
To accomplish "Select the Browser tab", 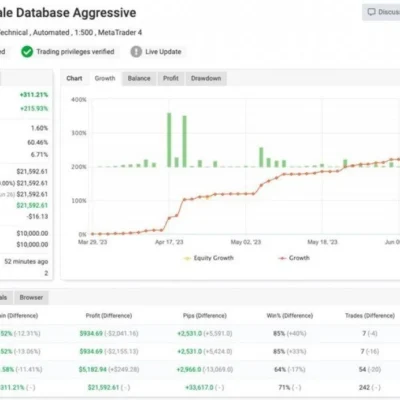I will [x=31, y=297].
